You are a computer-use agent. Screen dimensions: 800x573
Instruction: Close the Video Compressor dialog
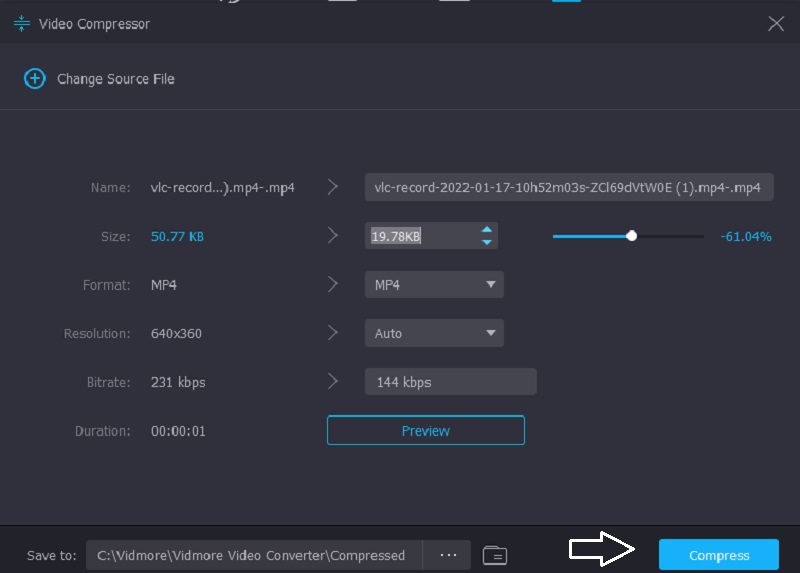(776, 24)
